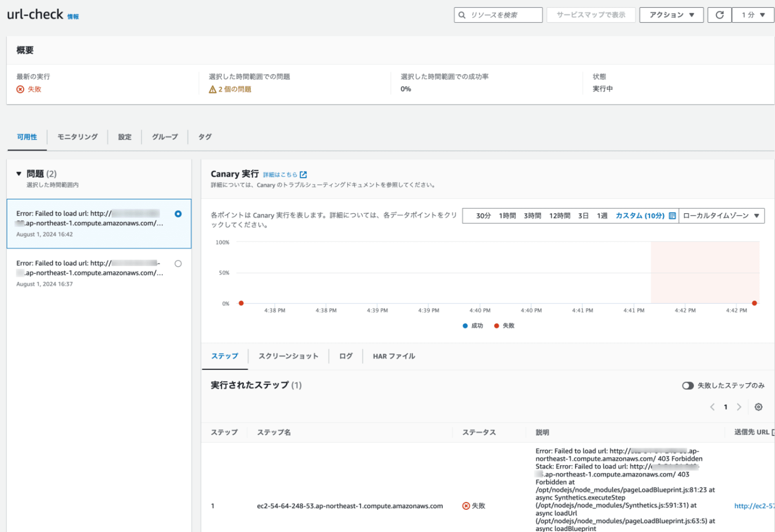
Task: Switch to the タグ tab
Action: tap(205, 137)
